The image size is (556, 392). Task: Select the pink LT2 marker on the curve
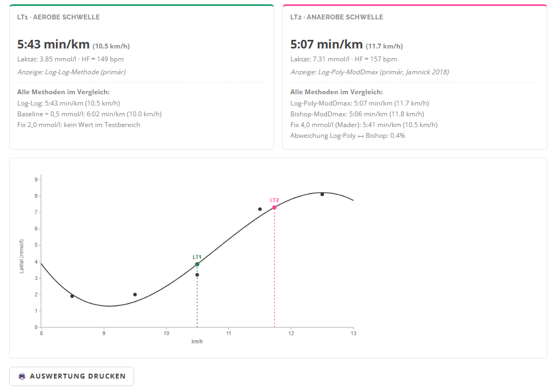(274, 207)
